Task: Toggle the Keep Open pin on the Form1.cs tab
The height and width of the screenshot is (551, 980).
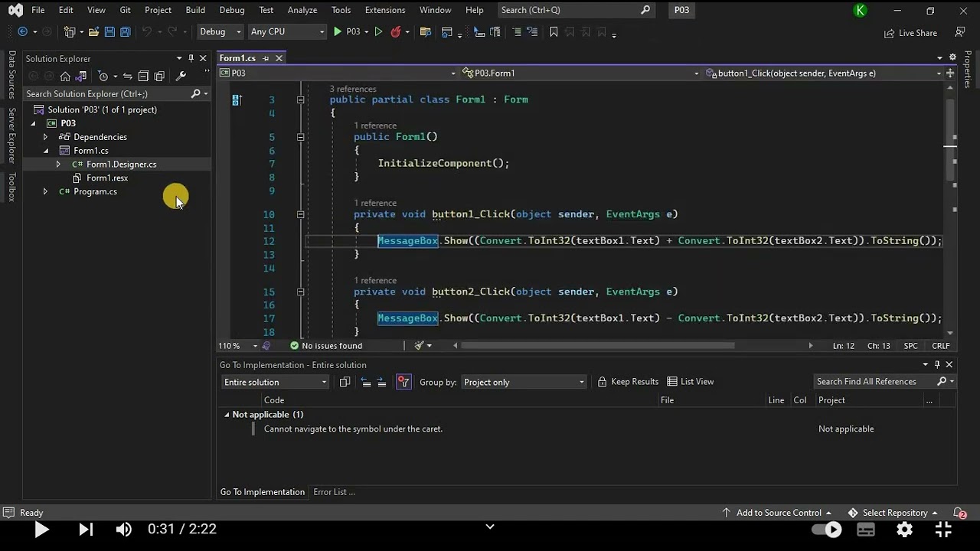Action: (x=266, y=58)
